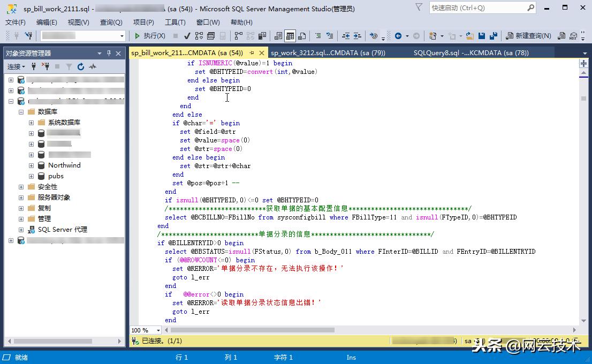
Task: Refresh the Object Explorer tree
Action: click(x=80, y=66)
